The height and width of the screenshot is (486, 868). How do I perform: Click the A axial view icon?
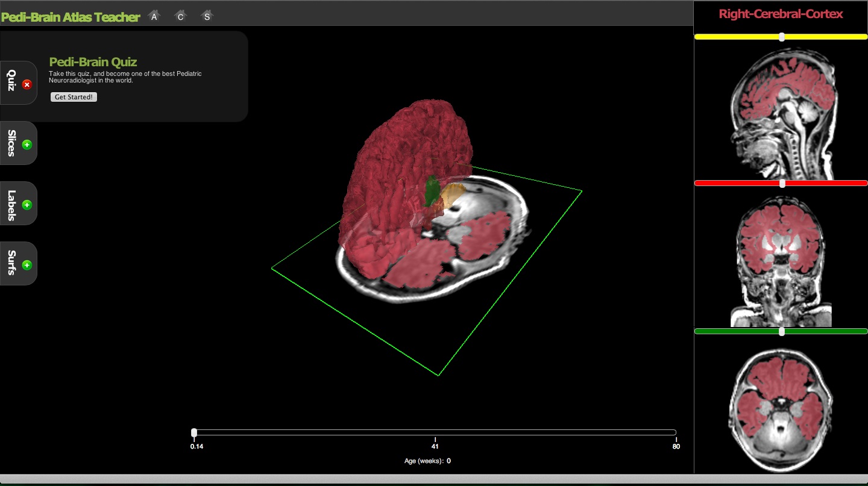pyautogui.click(x=154, y=16)
